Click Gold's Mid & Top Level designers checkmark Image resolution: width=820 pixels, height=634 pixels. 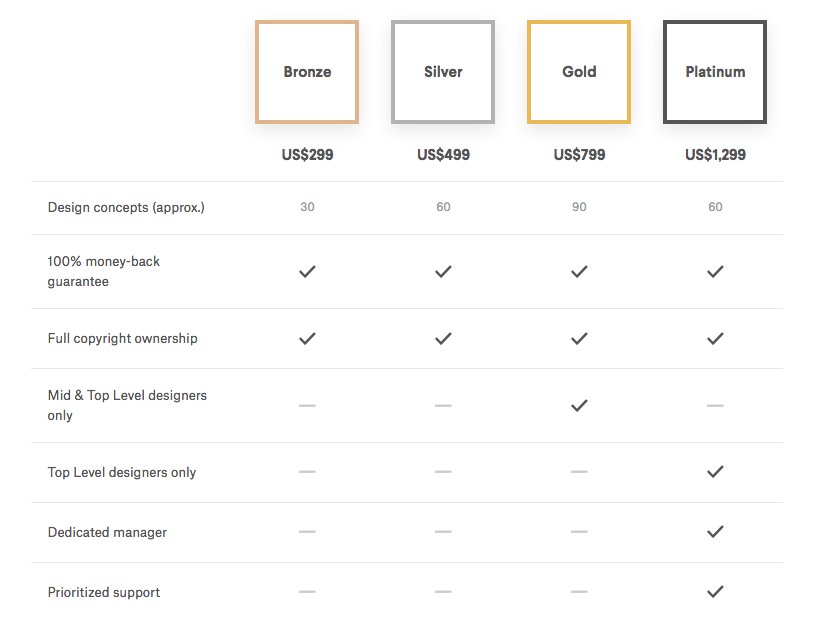click(x=579, y=405)
